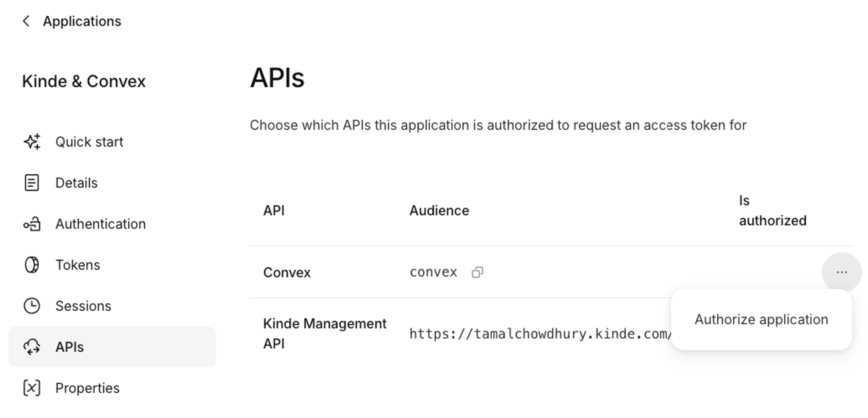The image size is (868, 418).
Task: Click the back arrow beside Applications
Action: [x=26, y=21]
